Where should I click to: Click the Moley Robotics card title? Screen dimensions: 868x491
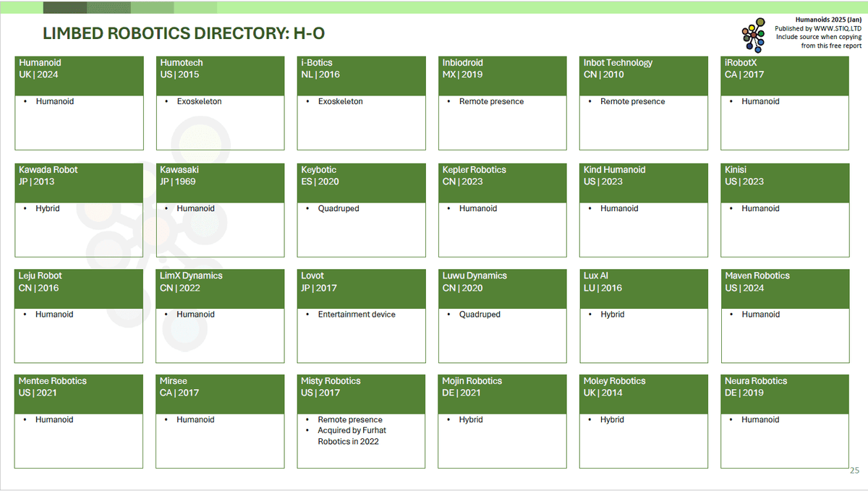point(615,381)
